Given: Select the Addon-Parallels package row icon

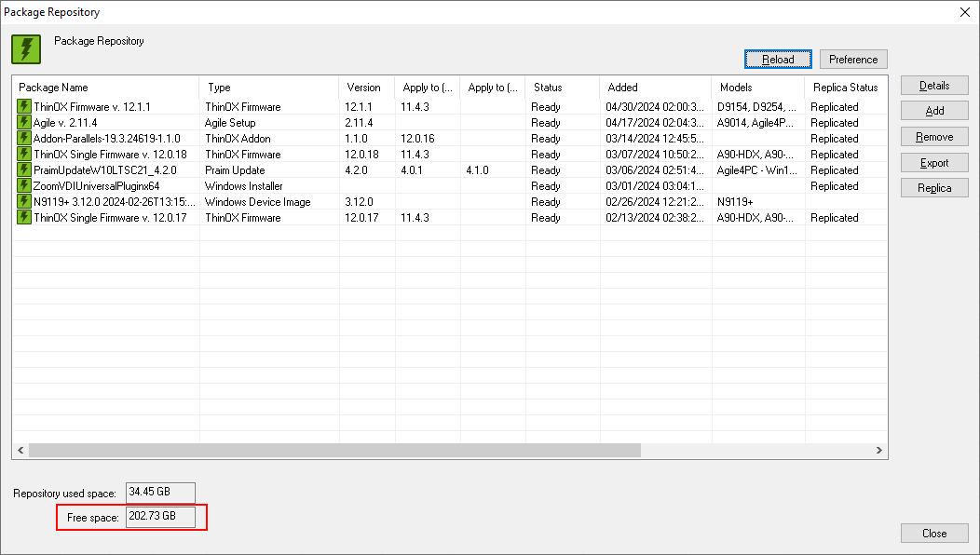Looking at the screenshot, I should pos(24,139).
